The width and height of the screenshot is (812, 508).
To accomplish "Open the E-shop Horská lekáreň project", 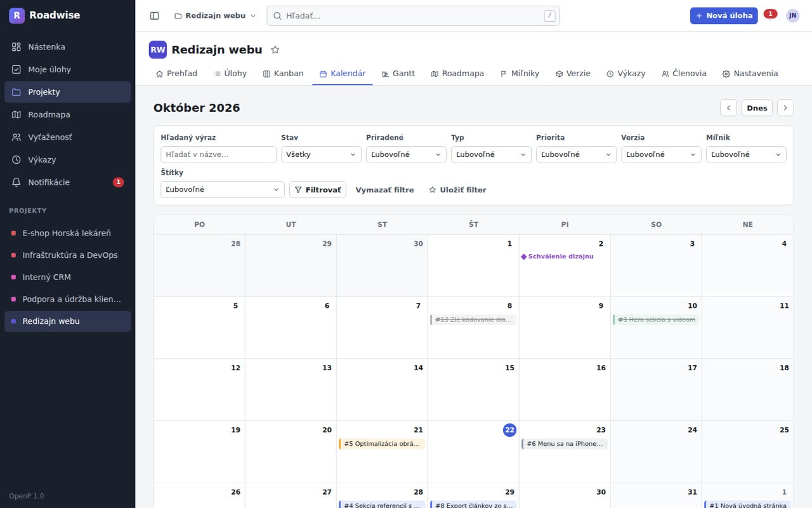I will click(x=68, y=233).
